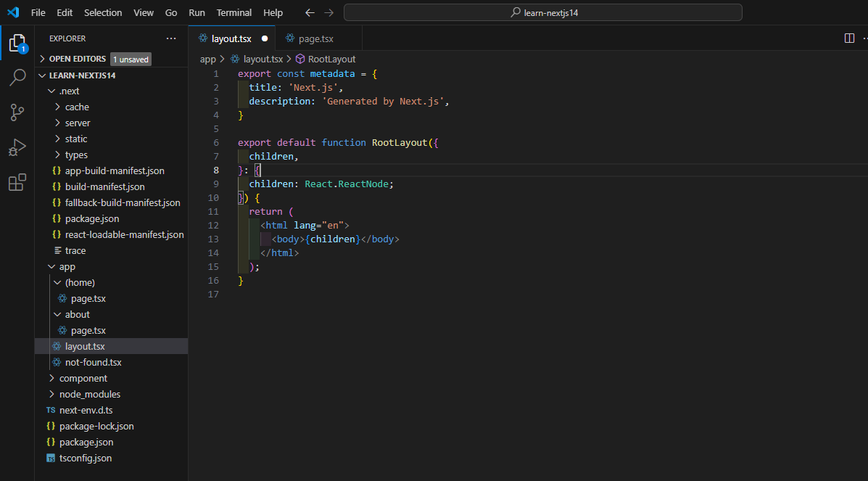Image resolution: width=868 pixels, height=481 pixels.
Task: Open root package.json below package-lock.json
Action: [x=111, y=443]
